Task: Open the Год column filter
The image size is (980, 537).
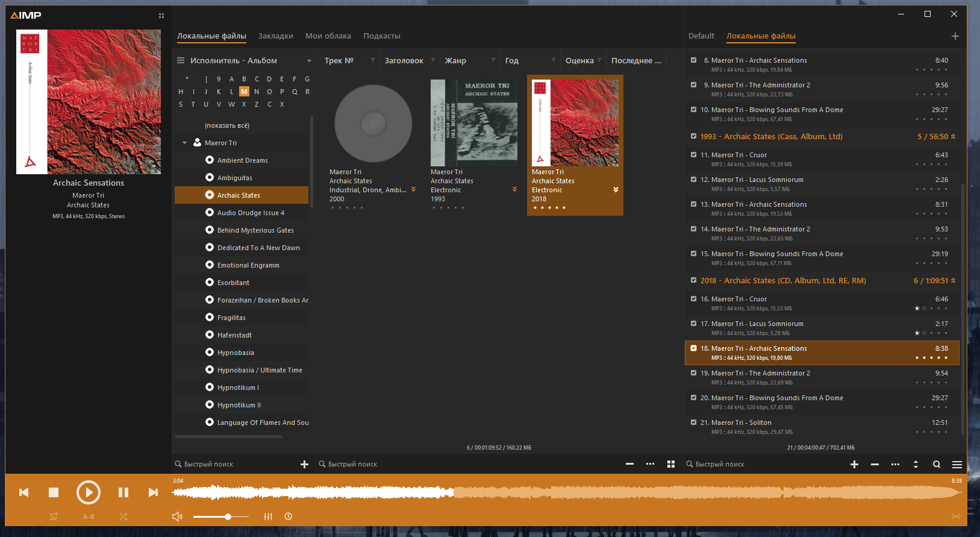Action: click(554, 60)
